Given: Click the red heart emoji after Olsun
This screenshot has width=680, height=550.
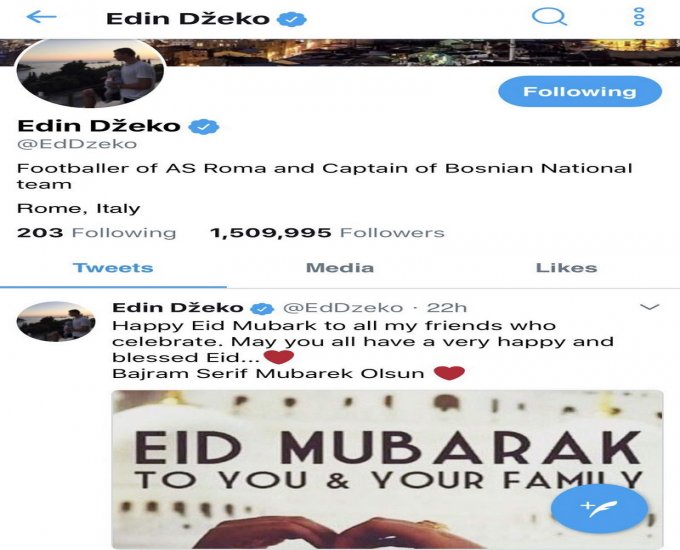Looking at the screenshot, I should click(x=449, y=373).
